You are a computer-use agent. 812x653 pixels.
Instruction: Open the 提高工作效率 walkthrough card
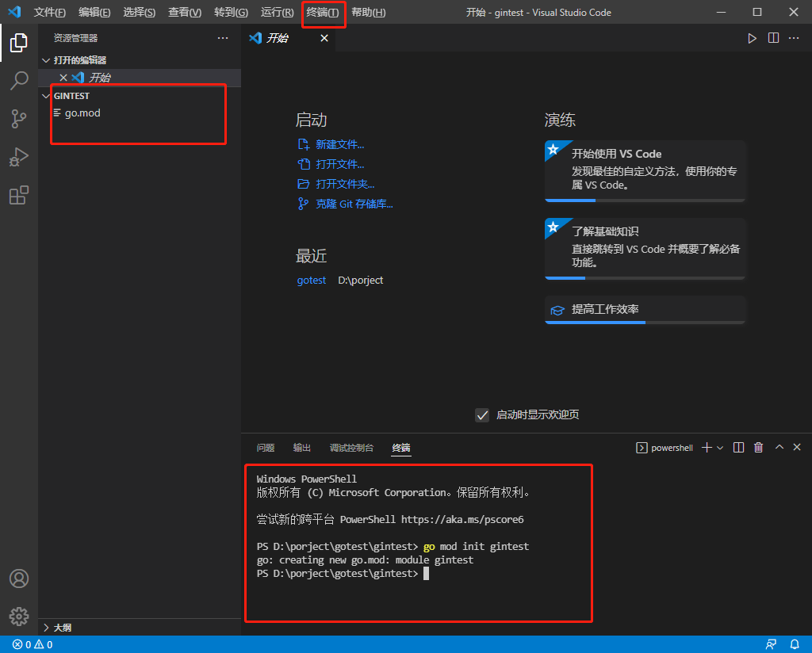pyautogui.click(x=645, y=309)
